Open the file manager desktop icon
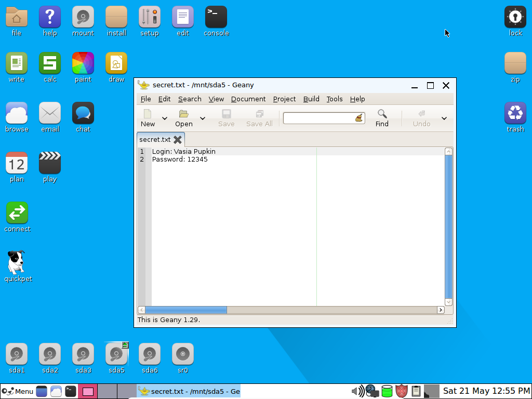 17,17
